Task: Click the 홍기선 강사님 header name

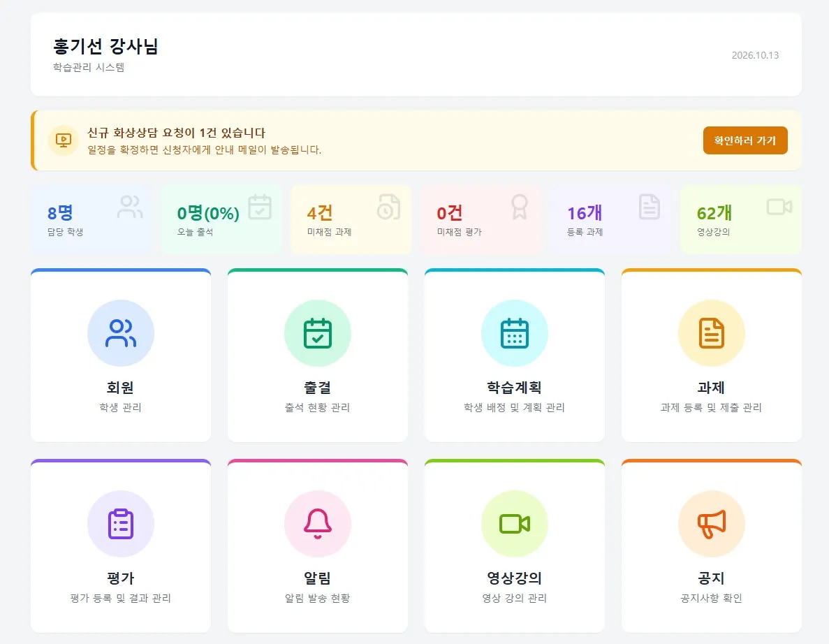Action: [x=105, y=47]
